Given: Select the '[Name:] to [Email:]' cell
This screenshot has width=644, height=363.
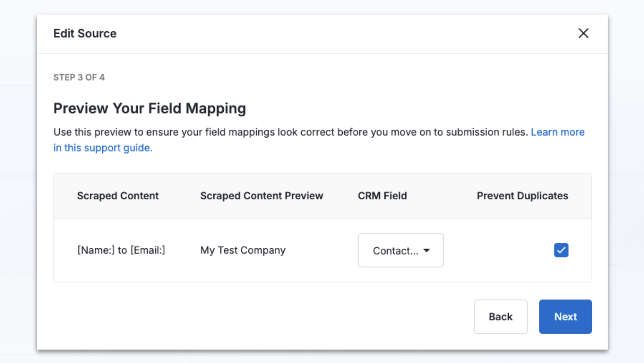Looking at the screenshot, I should tap(121, 250).
